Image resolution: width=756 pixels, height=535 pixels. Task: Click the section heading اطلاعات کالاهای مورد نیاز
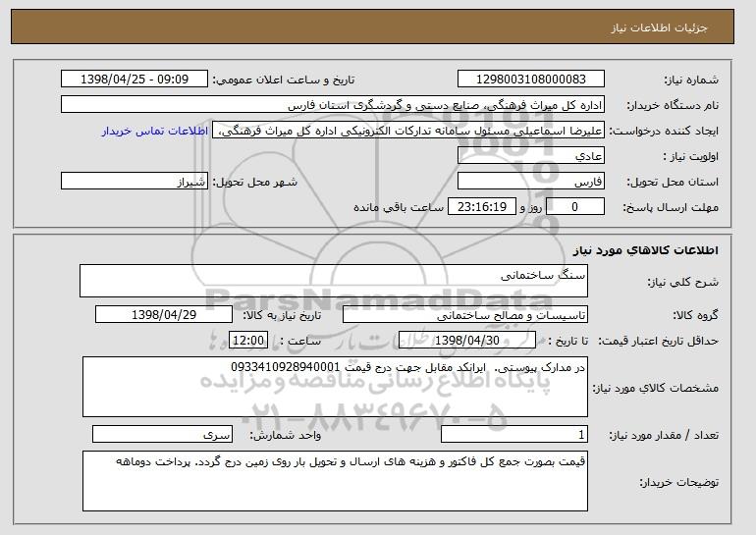(646, 250)
